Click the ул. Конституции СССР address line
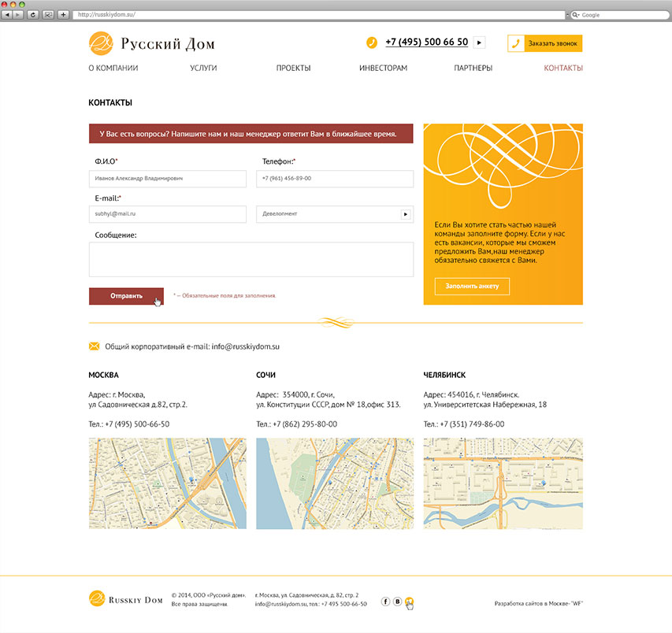 329,405
